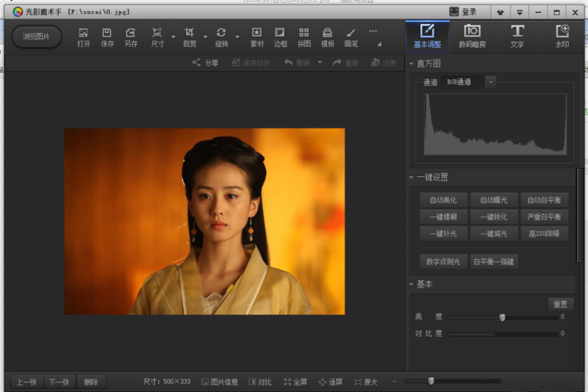
Task: Show more tools via the ellipsis icon
Action: (x=373, y=31)
